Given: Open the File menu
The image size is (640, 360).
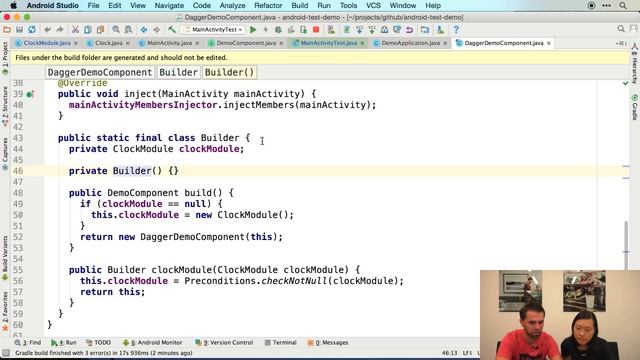Looking at the screenshot, I should tap(93, 5).
